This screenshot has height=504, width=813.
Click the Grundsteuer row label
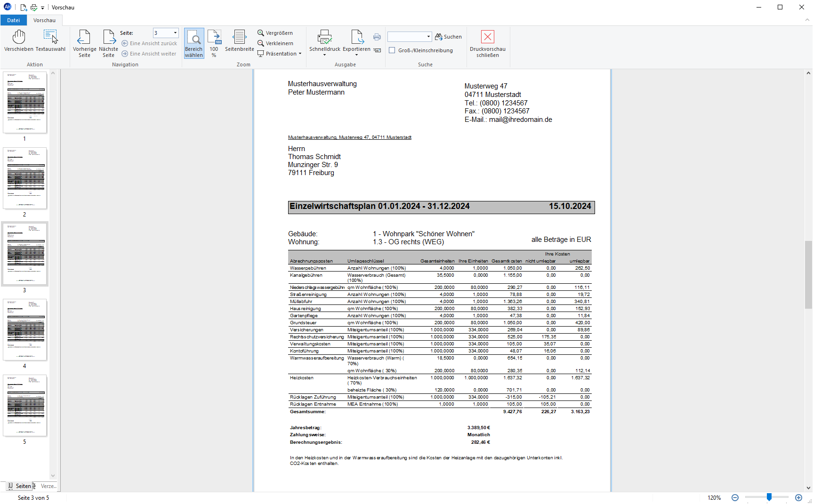(x=303, y=323)
